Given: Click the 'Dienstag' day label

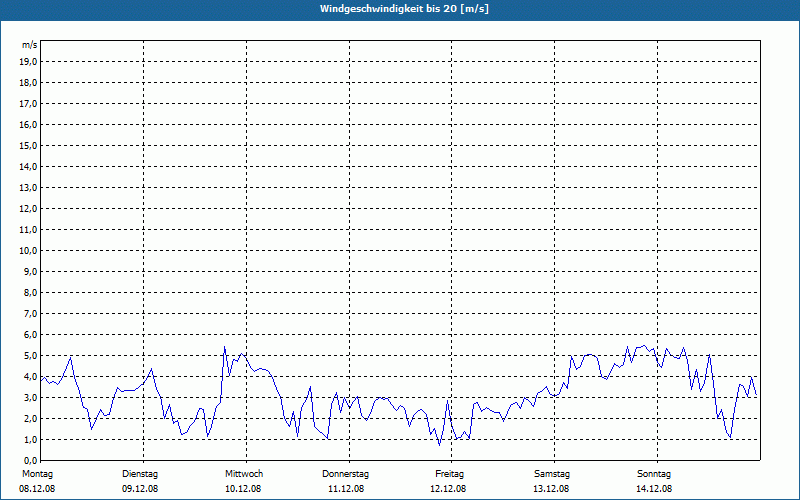Looking at the screenshot, I should (140, 474).
